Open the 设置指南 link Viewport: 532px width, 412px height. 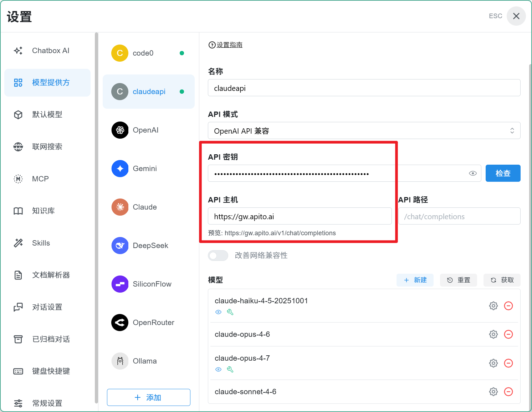point(226,45)
